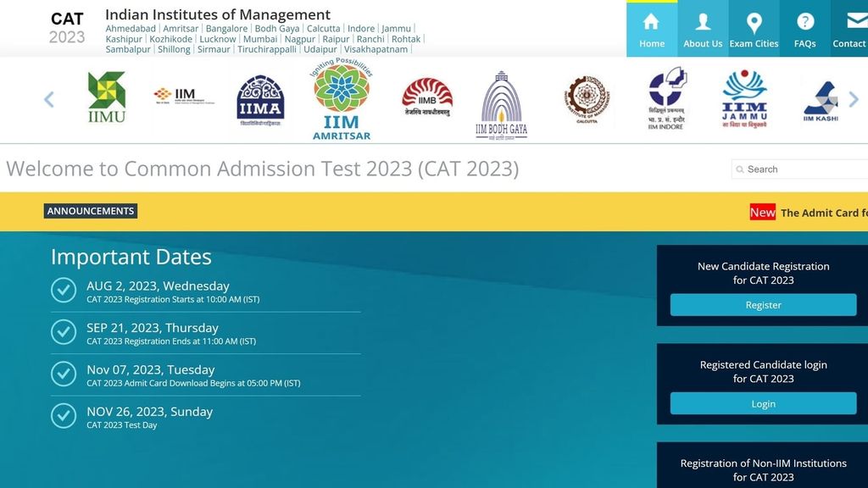Viewport: 868px width, 488px height.
Task: Open the Shillong institute link
Action: [174, 49]
